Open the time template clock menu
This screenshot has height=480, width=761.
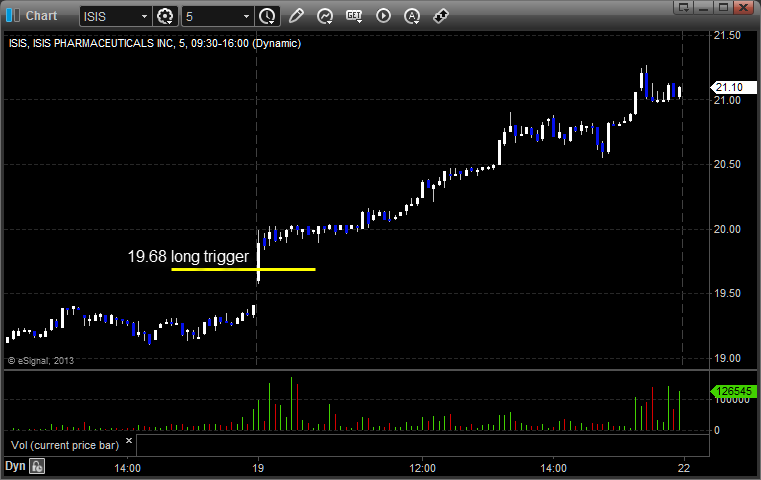coord(267,17)
